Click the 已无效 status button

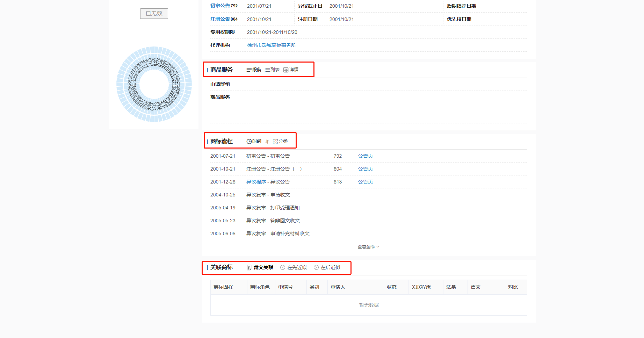[x=154, y=14]
